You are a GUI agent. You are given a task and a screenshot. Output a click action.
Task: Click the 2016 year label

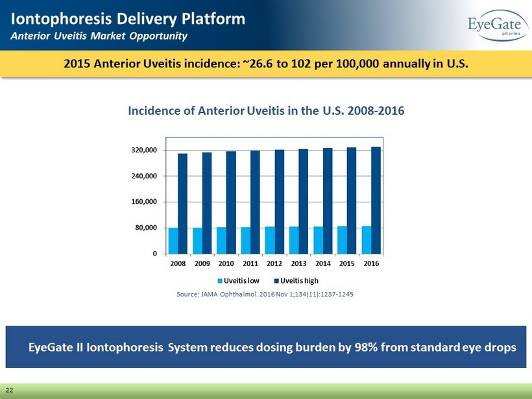371,263
